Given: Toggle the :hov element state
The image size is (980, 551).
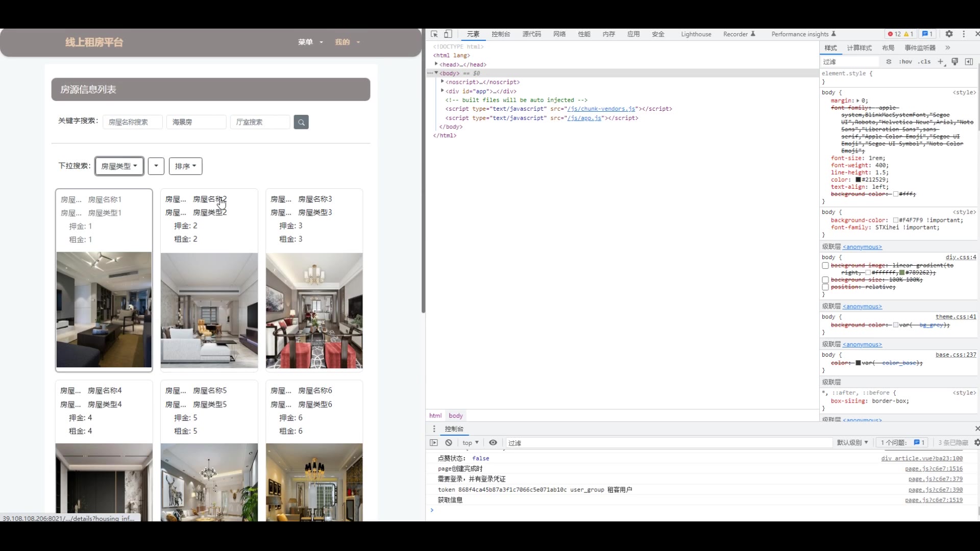Looking at the screenshot, I should [905, 62].
